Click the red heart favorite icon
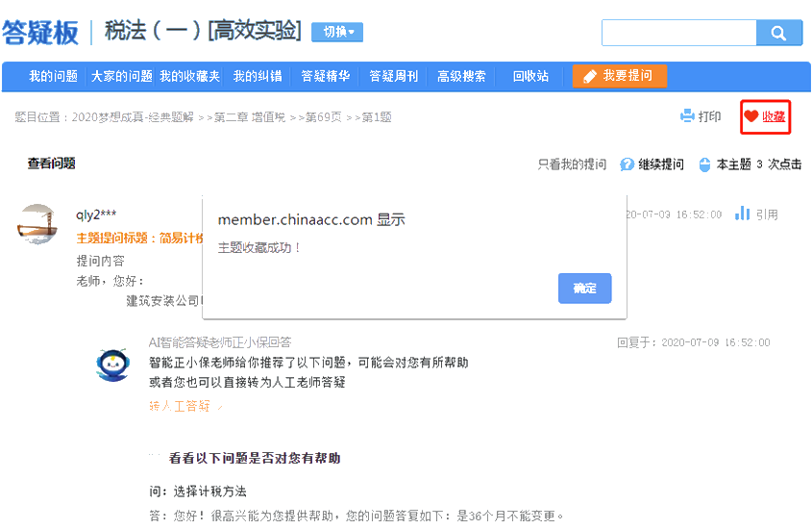The width and height of the screenshot is (812, 529). point(750,116)
